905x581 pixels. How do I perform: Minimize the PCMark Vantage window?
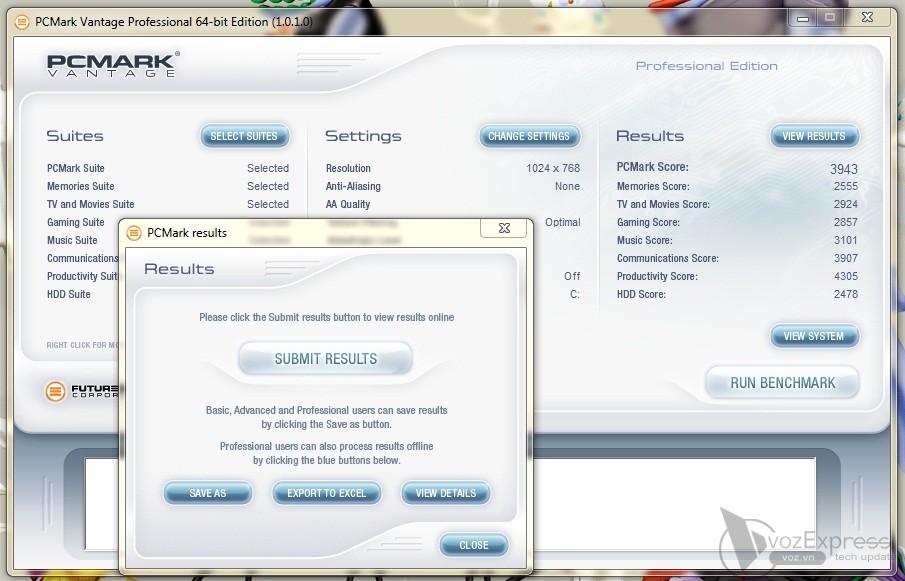[802, 18]
